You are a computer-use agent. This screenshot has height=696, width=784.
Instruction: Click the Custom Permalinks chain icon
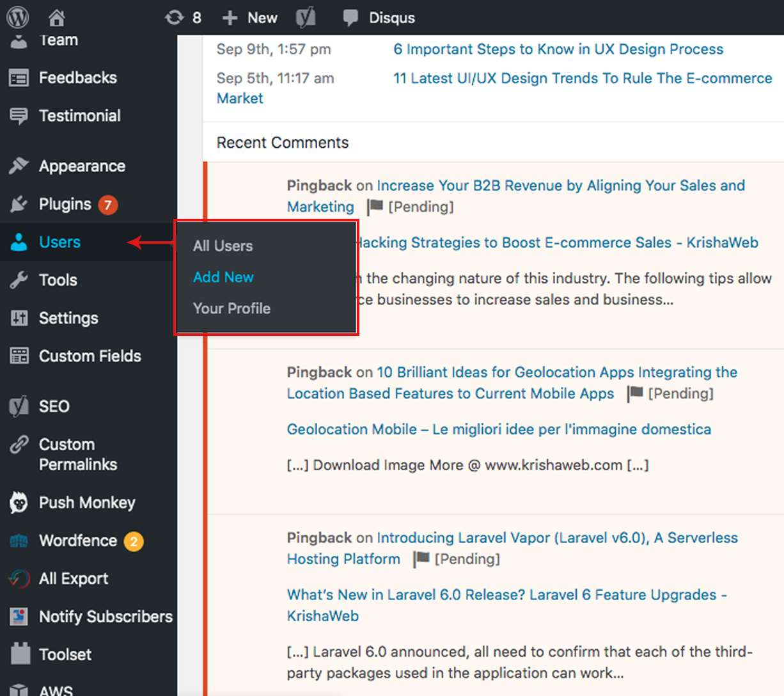19,445
